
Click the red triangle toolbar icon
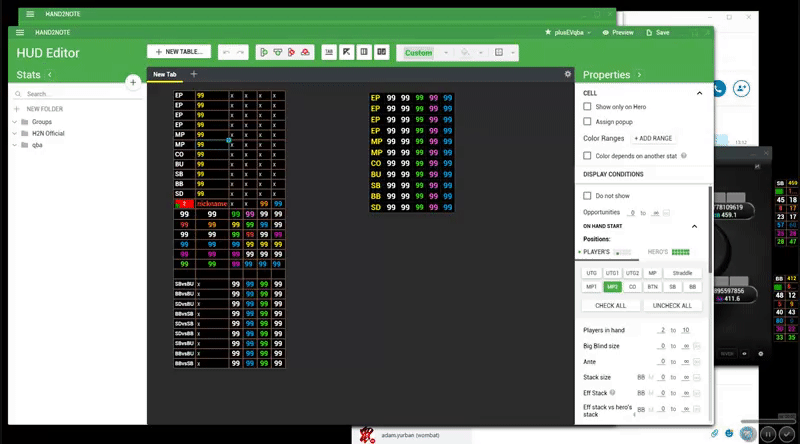[x=305, y=52]
